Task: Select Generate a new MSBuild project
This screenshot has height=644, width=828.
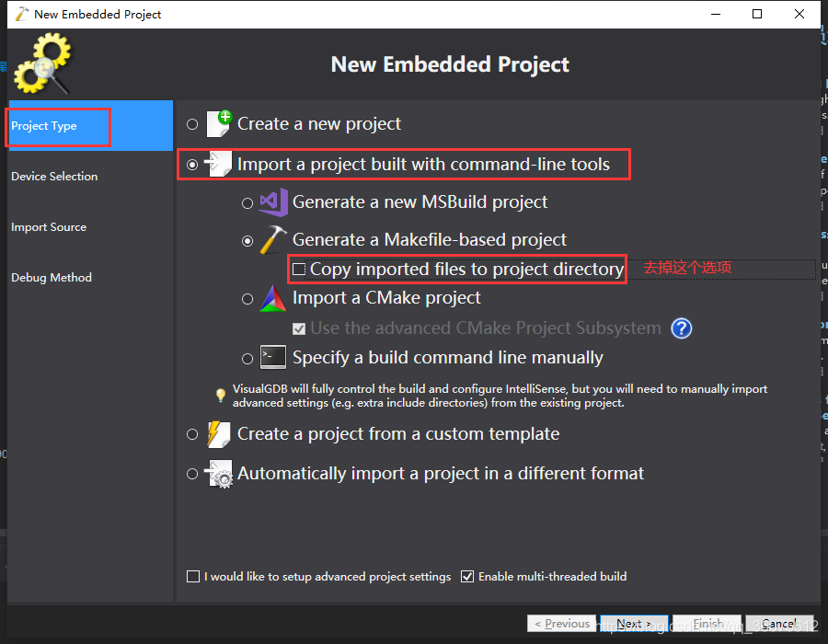Action: (247, 202)
